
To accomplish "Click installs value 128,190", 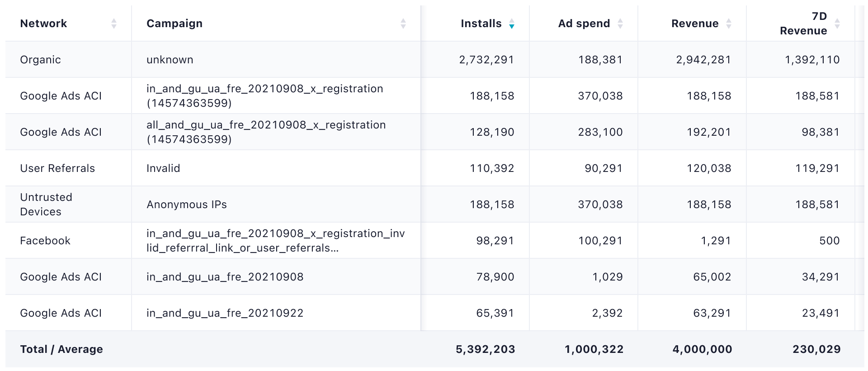I will coord(492,132).
